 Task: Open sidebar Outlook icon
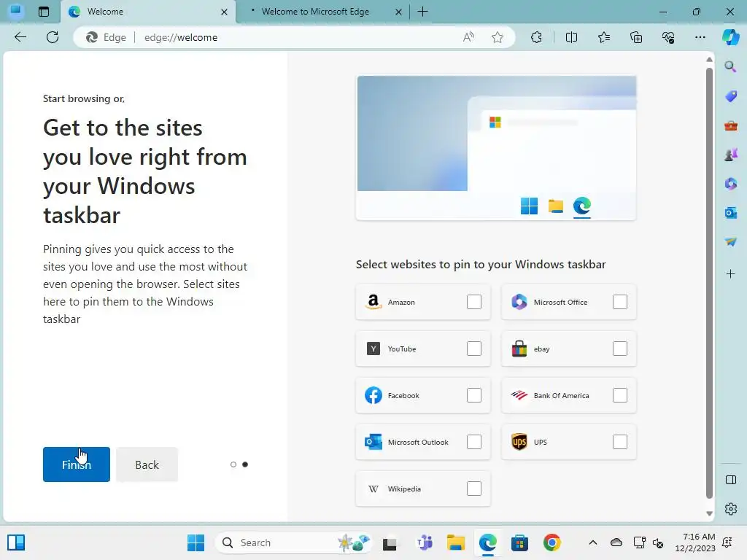point(730,213)
